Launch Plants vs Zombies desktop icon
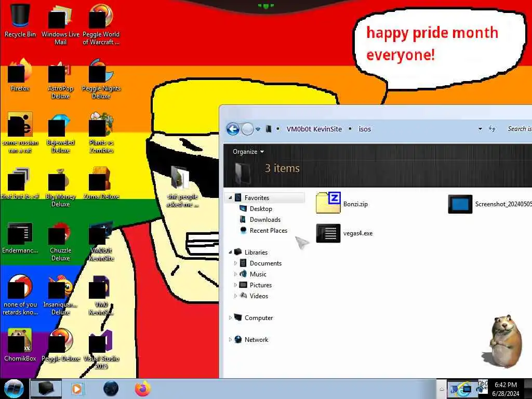The width and height of the screenshot is (532, 399). point(101,133)
